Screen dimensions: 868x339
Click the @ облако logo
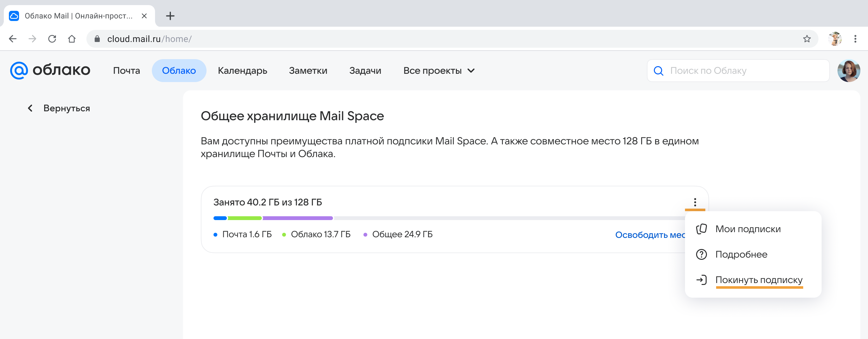coord(50,70)
